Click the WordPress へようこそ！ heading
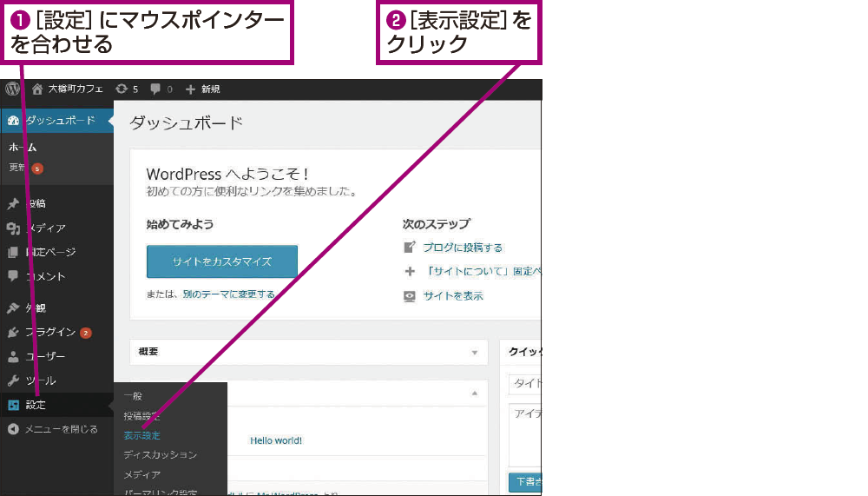Screen dimensions: 868x496 point(227,174)
